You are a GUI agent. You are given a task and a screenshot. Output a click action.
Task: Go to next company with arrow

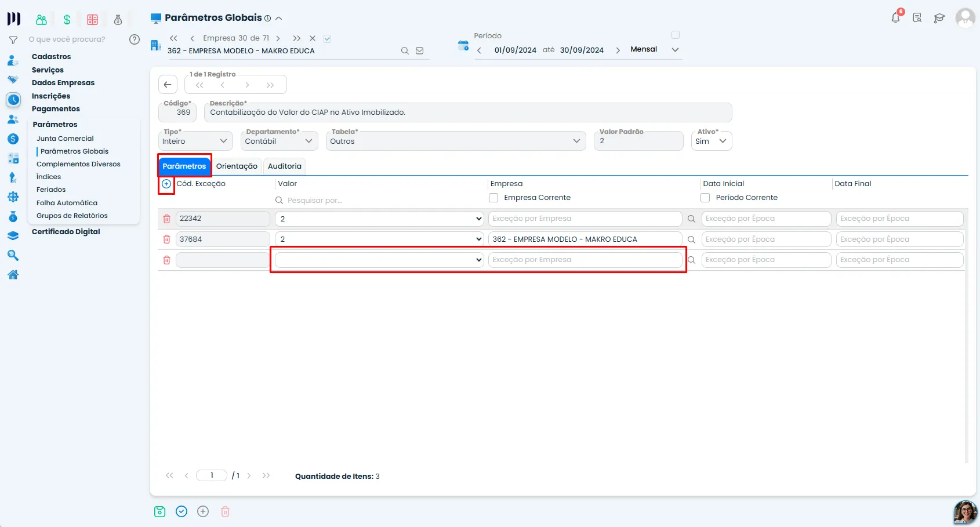click(278, 38)
